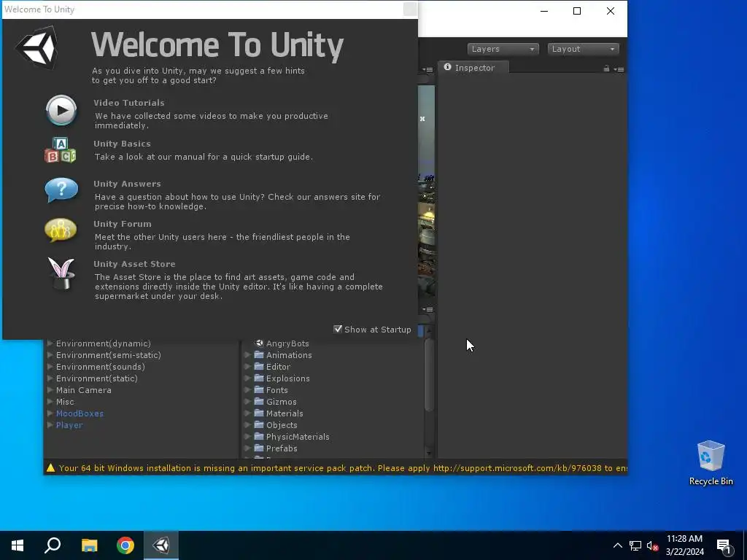The image size is (747, 560).
Task: Click the muted volume tray icon
Action: pos(652,545)
